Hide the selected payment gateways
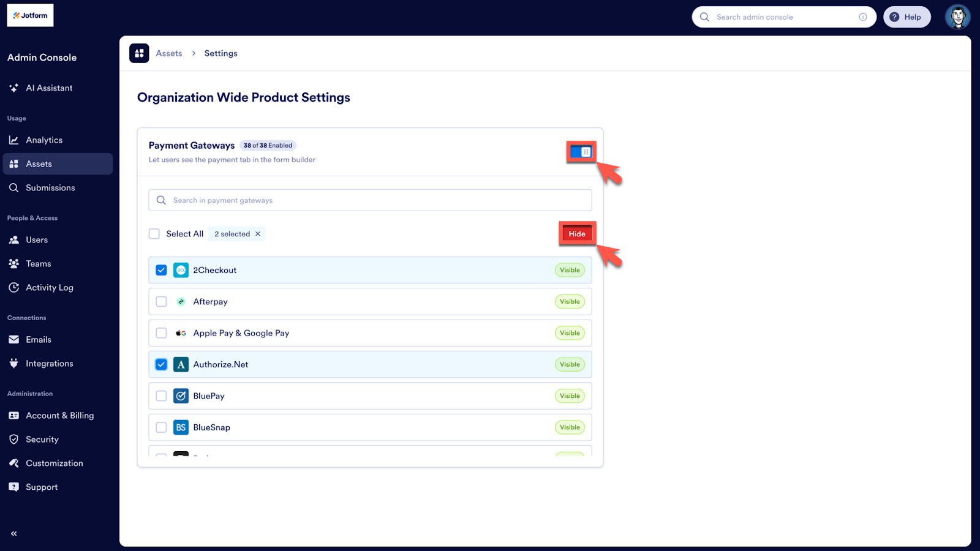 577,233
